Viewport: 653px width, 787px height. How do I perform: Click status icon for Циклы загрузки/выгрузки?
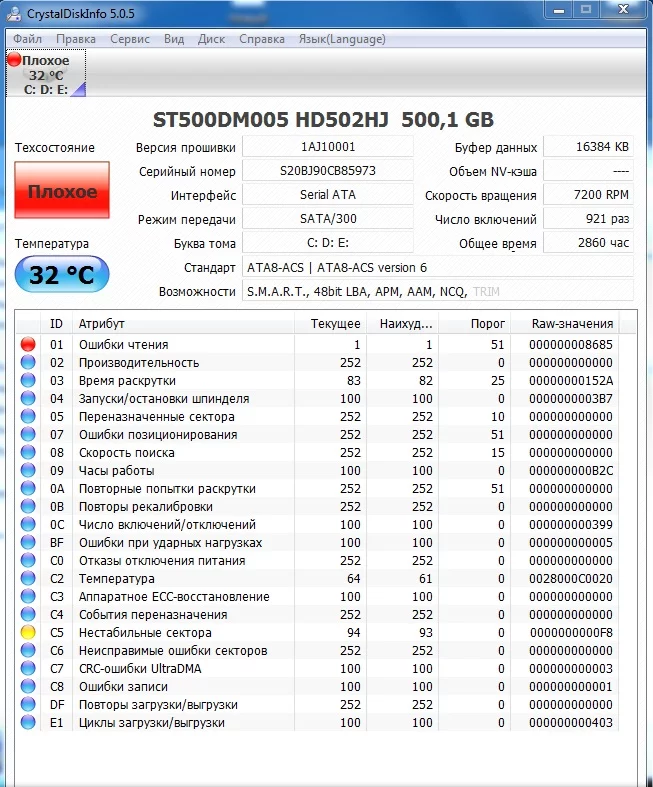click(x=28, y=722)
